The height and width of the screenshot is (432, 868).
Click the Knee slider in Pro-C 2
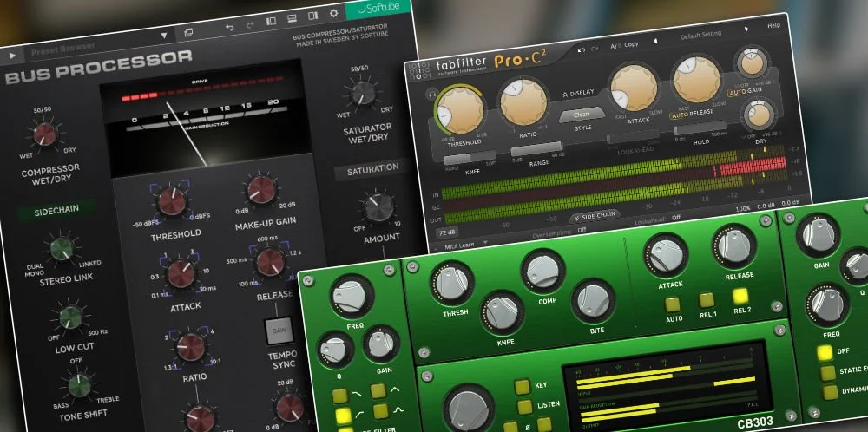tap(470, 158)
